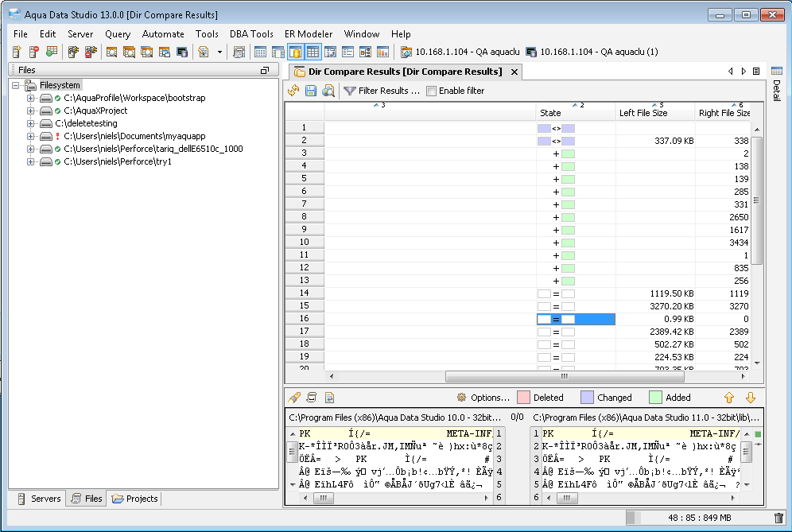Select row header number 10
Viewport: 792px width, 532px height.
click(304, 243)
